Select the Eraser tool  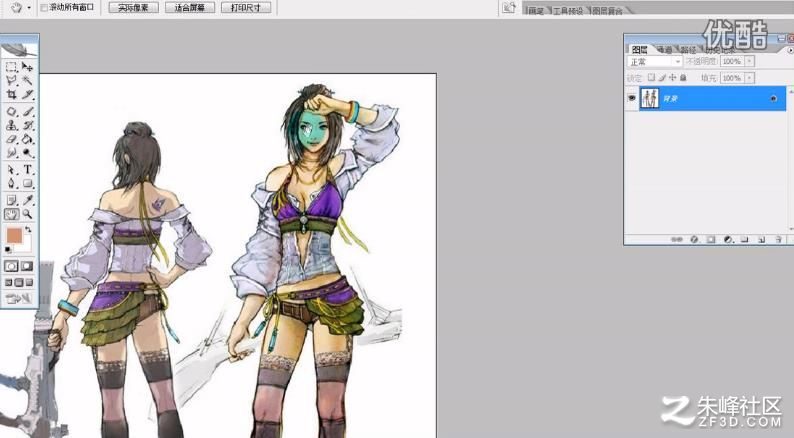[11, 139]
